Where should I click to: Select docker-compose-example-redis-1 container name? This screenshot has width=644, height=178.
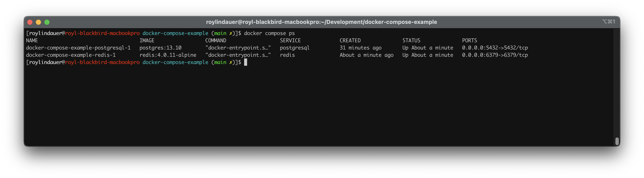coord(71,55)
